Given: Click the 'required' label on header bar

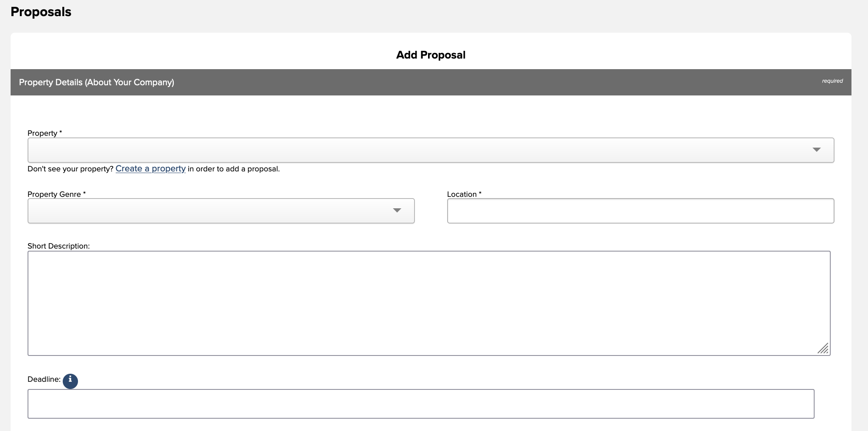Looking at the screenshot, I should (x=832, y=81).
